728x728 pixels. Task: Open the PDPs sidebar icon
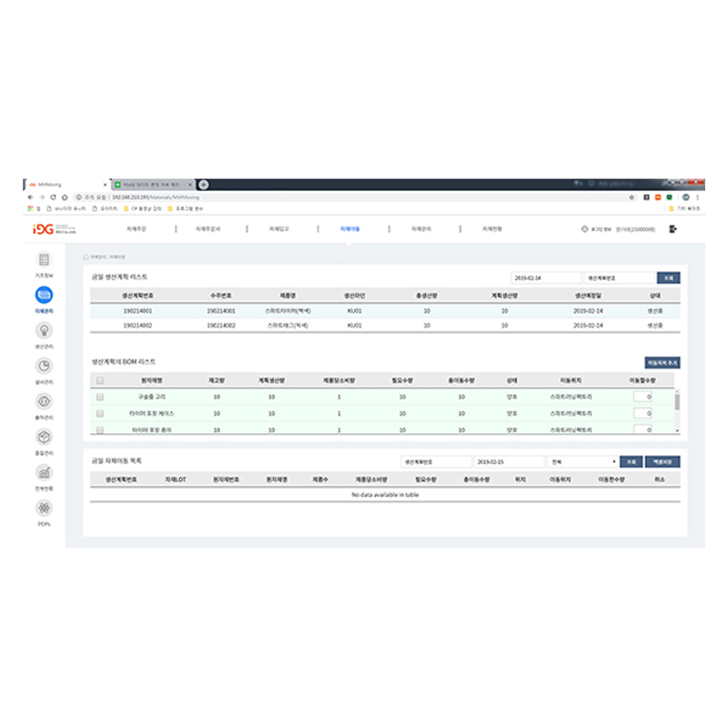(45, 508)
